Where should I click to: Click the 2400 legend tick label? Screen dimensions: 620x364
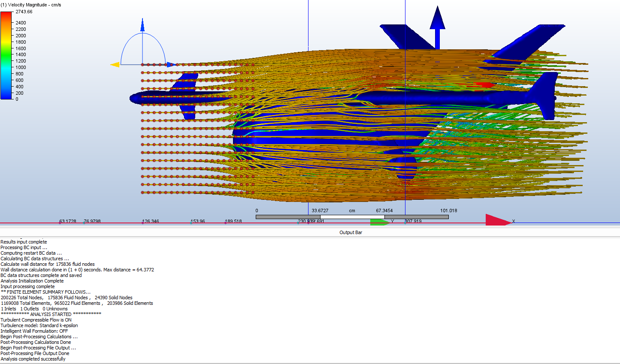(x=21, y=23)
